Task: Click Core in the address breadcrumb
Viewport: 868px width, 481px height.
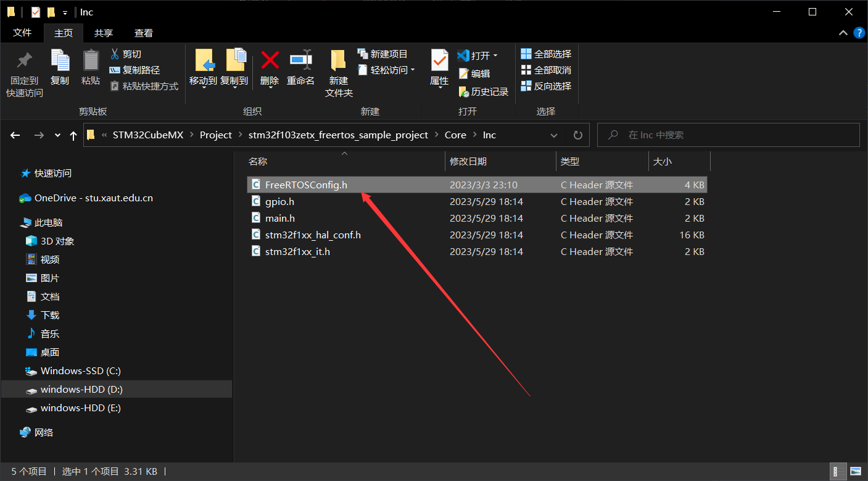Action: click(x=455, y=135)
